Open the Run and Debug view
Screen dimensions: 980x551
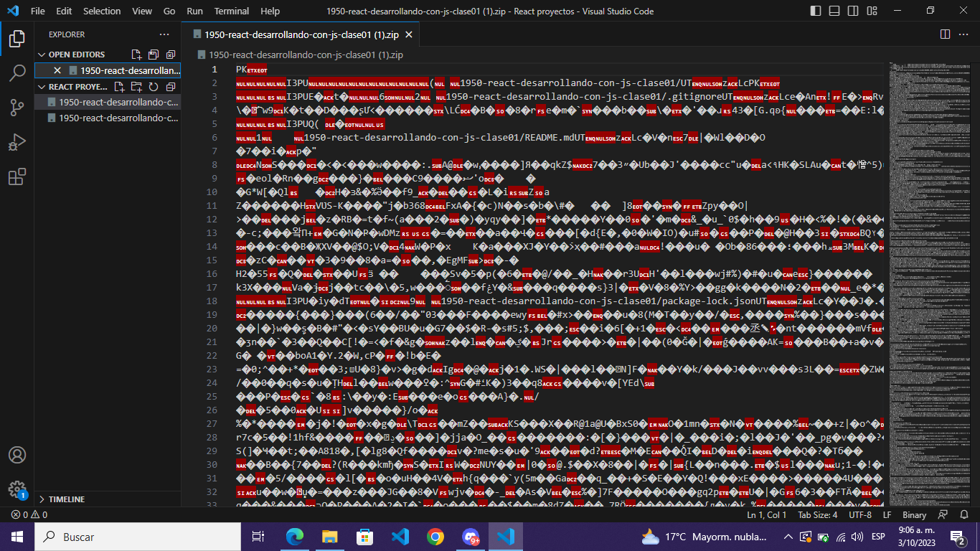coord(17,142)
